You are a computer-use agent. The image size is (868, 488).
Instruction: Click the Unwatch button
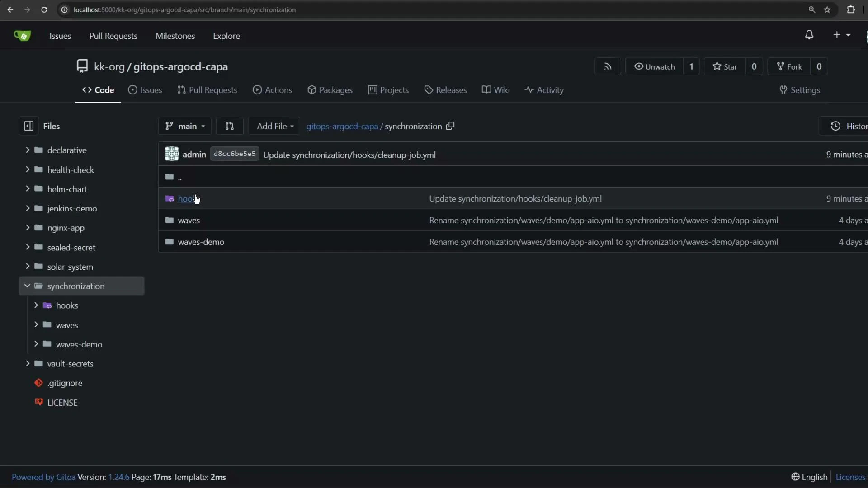(654, 66)
